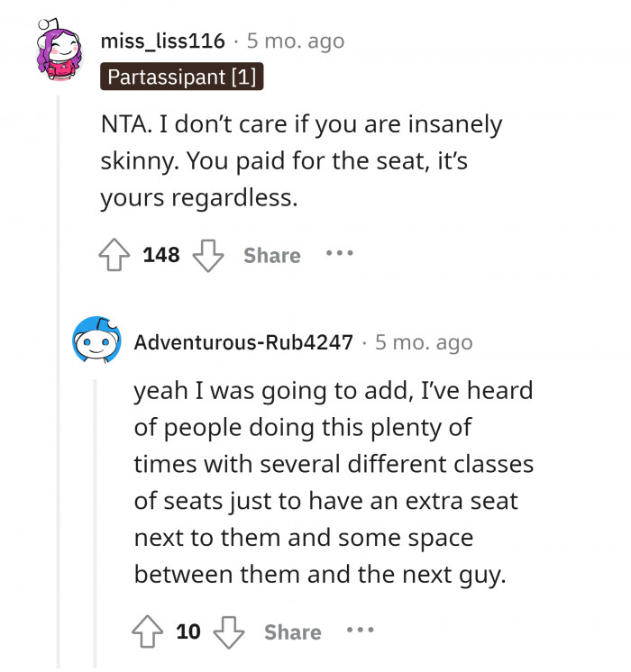This screenshot has height=672, width=631.
Task: Share miss_liss116's comment
Action: click(x=271, y=256)
